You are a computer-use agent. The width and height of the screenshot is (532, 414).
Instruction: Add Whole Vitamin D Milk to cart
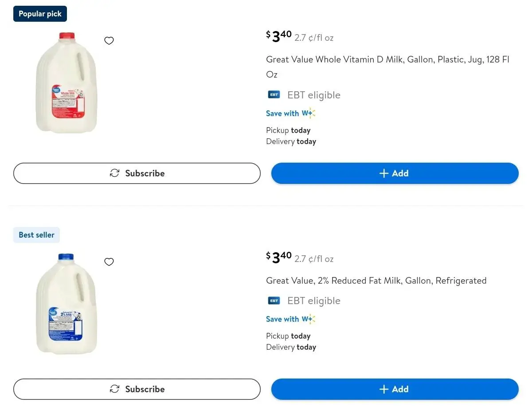[x=395, y=173]
